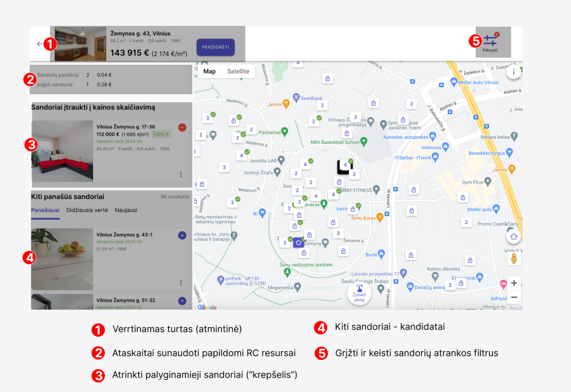
Task: Click the back arrow in header
Action: point(38,44)
